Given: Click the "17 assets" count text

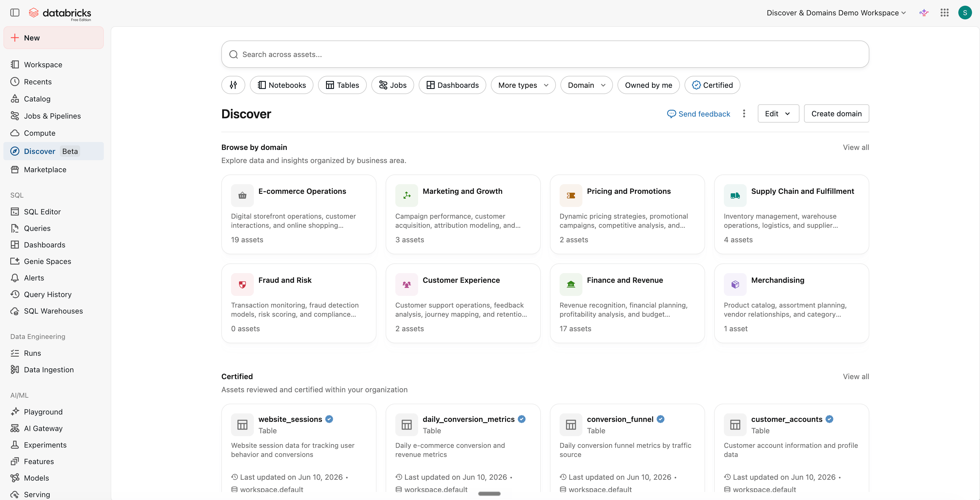Looking at the screenshot, I should click(x=575, y=329).
